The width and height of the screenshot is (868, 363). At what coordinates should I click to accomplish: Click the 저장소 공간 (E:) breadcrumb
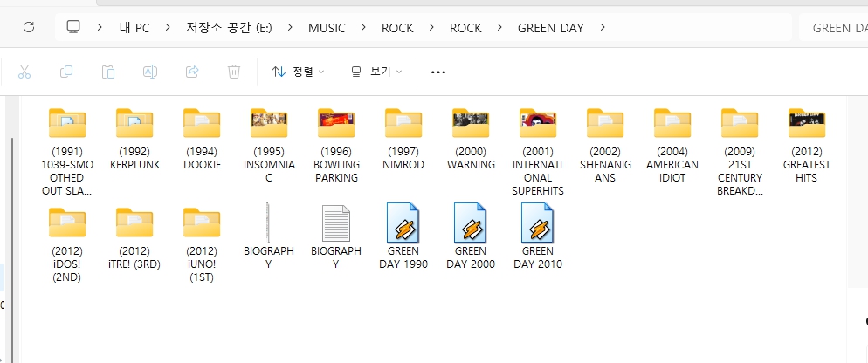229,28
